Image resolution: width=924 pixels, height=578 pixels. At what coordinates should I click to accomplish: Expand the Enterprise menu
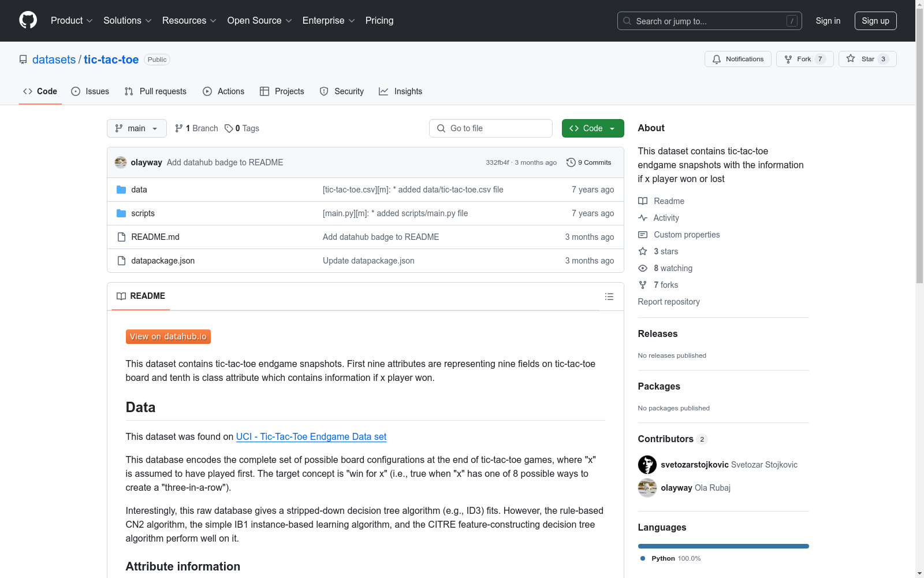click(329, 21)
